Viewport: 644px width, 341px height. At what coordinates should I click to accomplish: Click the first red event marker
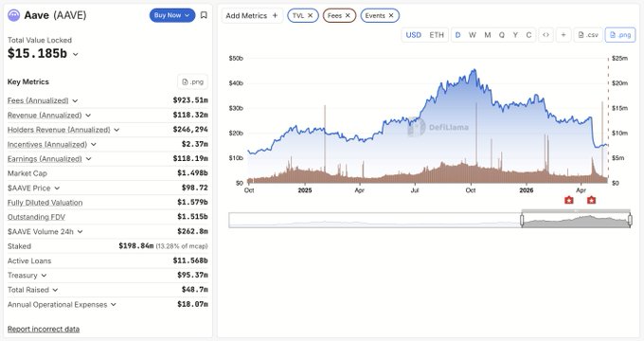pos(569,200)
